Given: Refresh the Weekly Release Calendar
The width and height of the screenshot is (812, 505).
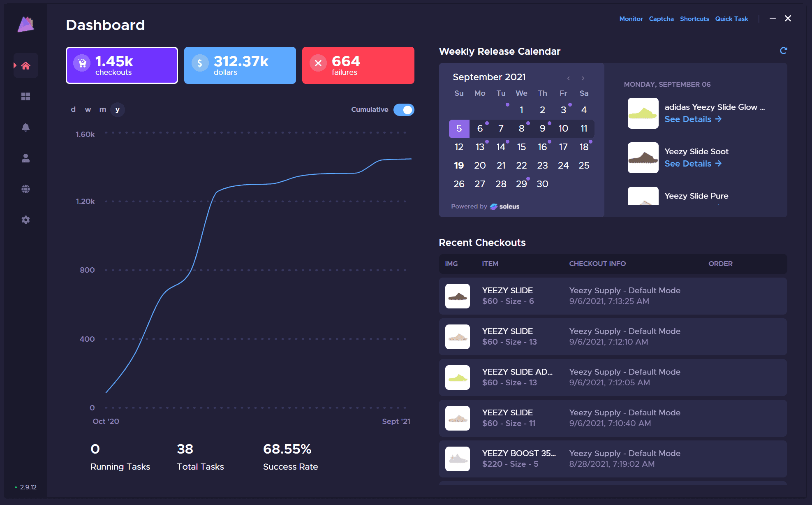Looking at the screenshot, I should coord(783,51).
